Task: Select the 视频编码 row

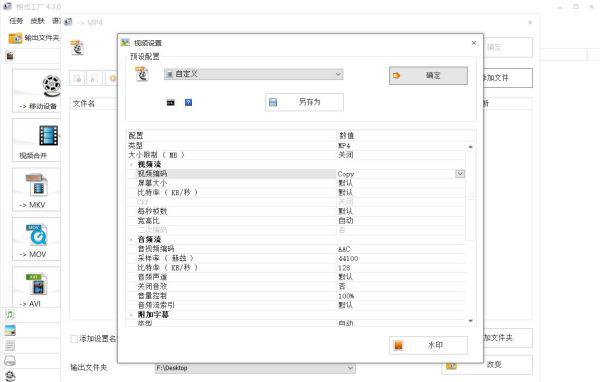Action: click(296, 174)
